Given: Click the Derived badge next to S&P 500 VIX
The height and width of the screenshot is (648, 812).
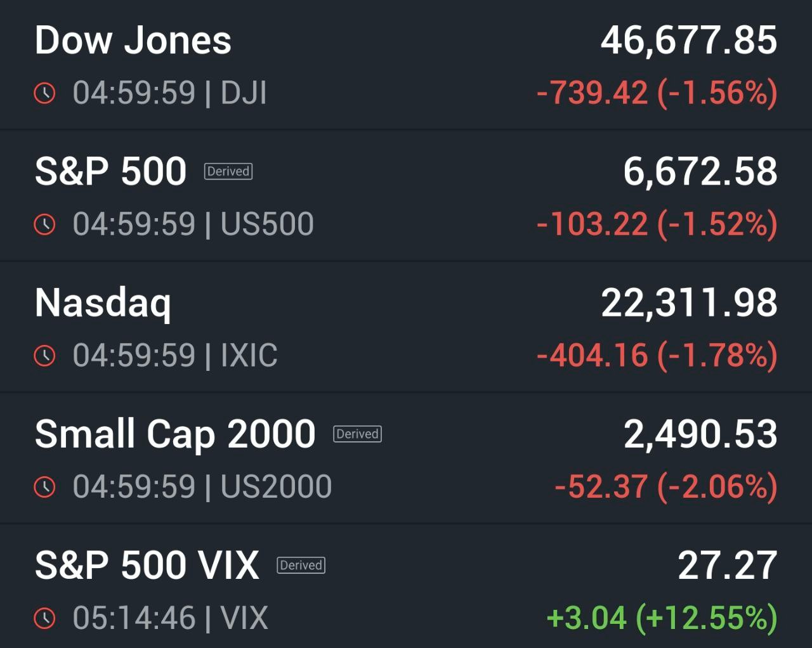Looking at the screenshot, I should coord(301,565).
